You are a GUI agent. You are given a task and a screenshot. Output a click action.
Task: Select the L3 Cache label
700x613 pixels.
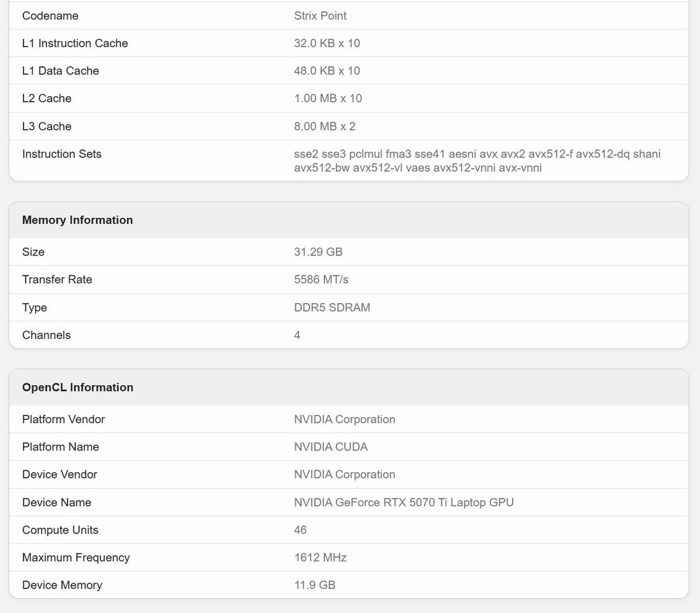(x=47, y=127)
